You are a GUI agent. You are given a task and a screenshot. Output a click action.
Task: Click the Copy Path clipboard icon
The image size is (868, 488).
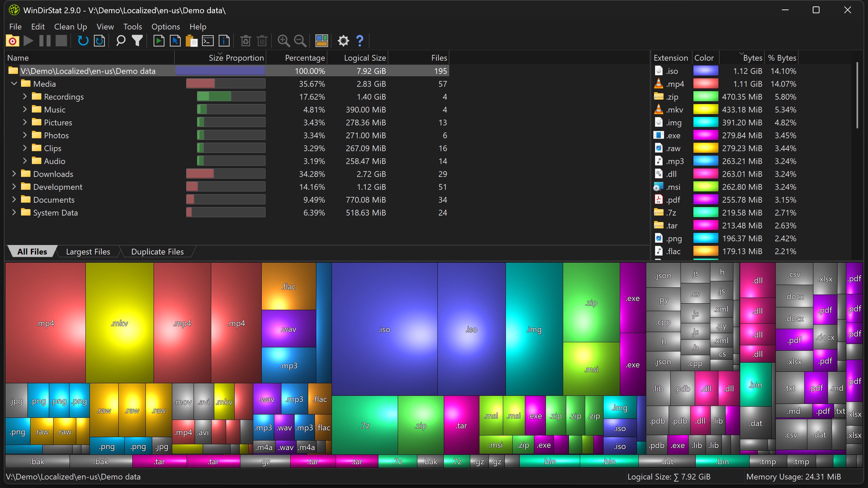pos(192,41)
